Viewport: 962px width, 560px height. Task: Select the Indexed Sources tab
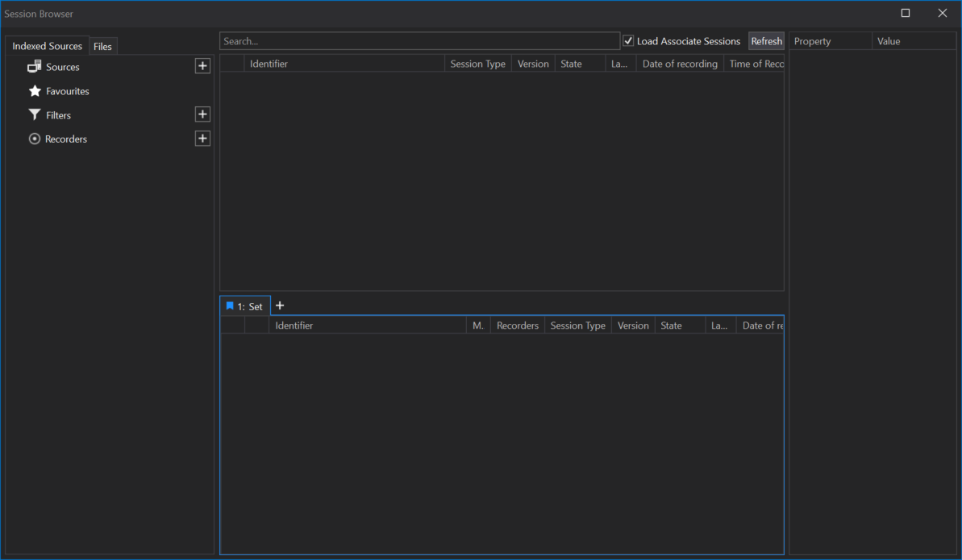47,46
